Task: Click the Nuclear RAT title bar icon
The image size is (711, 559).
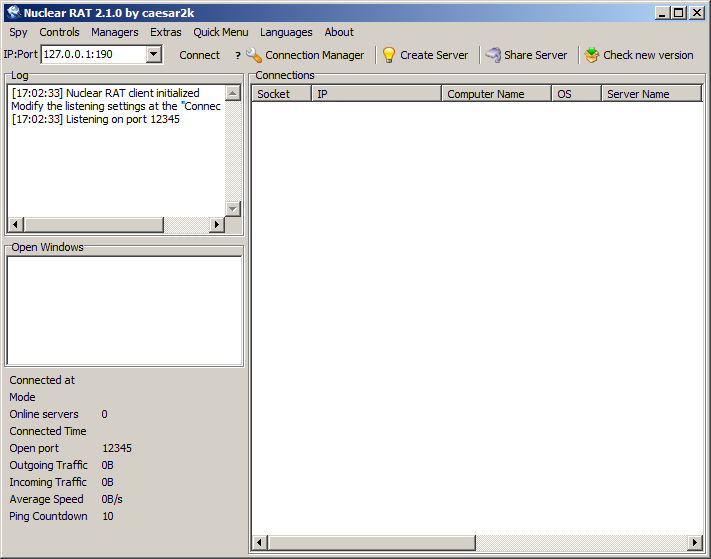Action: point(13,12)
